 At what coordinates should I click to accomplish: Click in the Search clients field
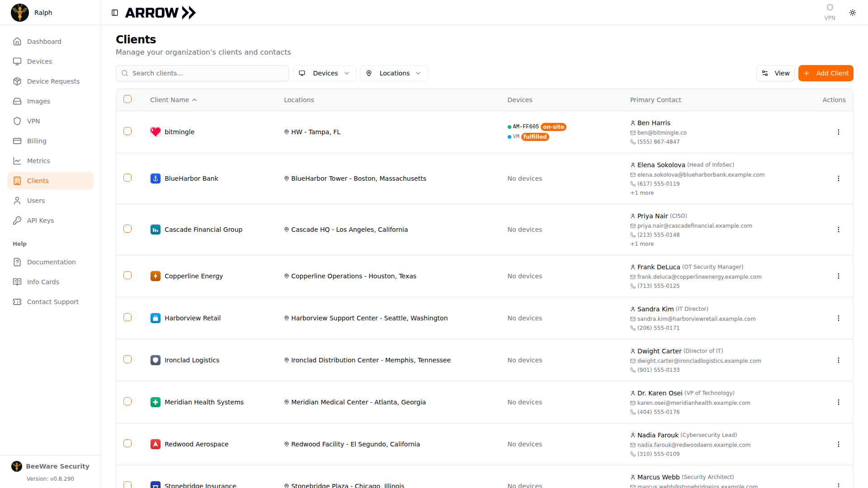(203, 73)
